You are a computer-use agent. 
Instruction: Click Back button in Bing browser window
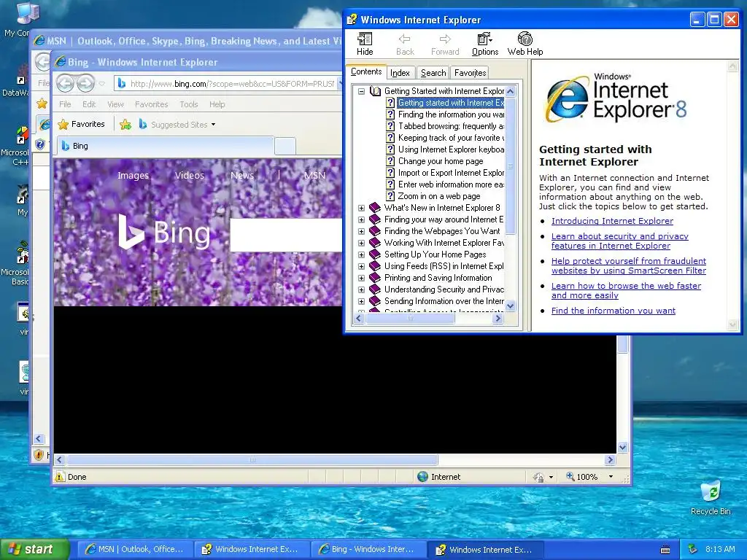pos(65,83)
